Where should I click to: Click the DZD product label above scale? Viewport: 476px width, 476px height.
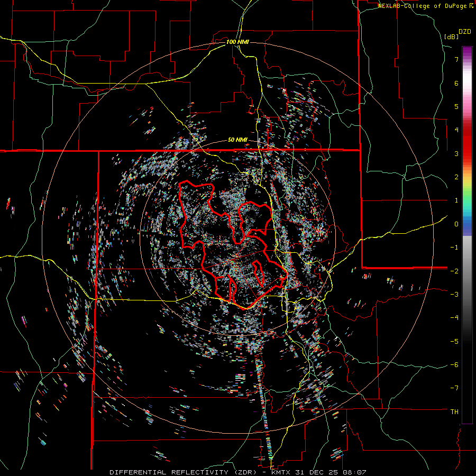click(x=465, y=32)
